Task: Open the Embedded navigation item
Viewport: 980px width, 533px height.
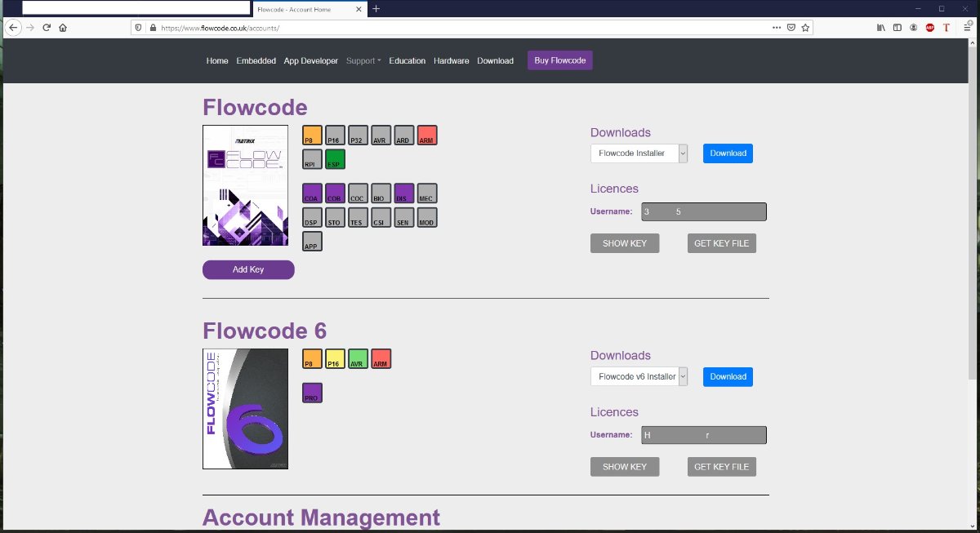Action: 256,60
